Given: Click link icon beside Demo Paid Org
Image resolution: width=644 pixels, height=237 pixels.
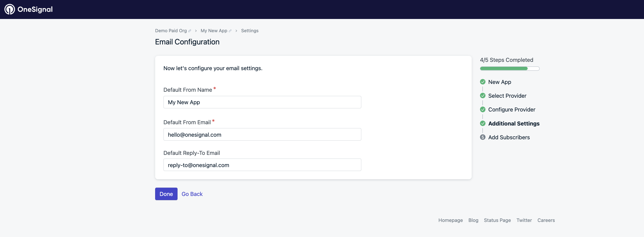Looking at the screenshot, I should (x=190, y=31).
